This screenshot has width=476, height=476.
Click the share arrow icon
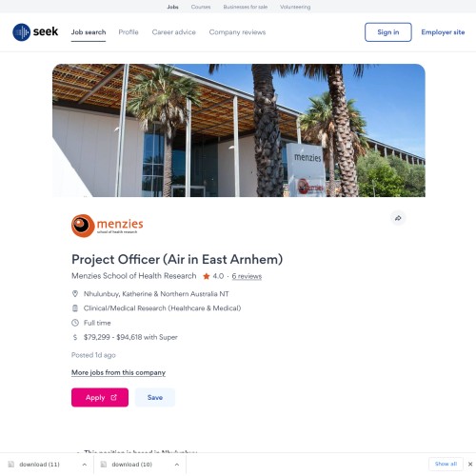pos(398,218)
